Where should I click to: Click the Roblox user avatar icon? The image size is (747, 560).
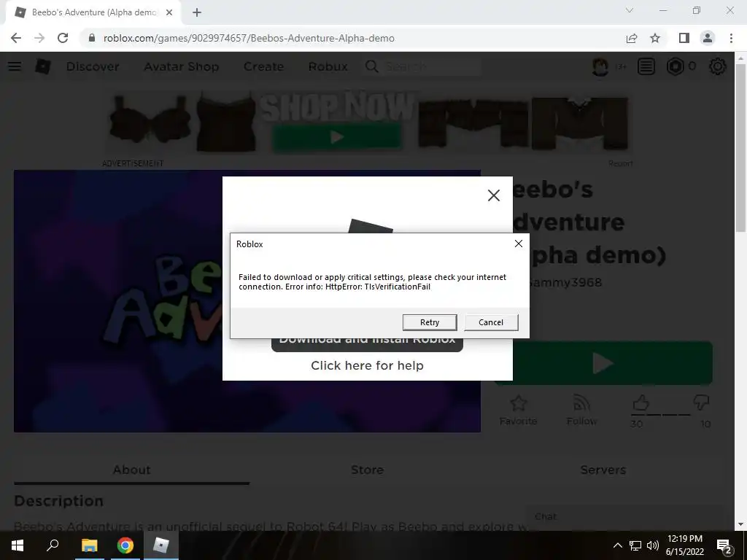600,66
